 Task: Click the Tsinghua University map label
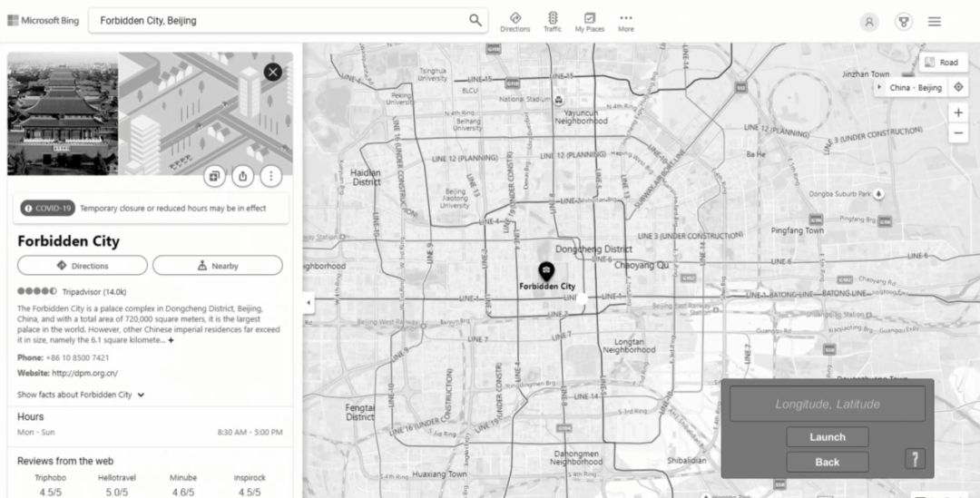coord(433,74)
